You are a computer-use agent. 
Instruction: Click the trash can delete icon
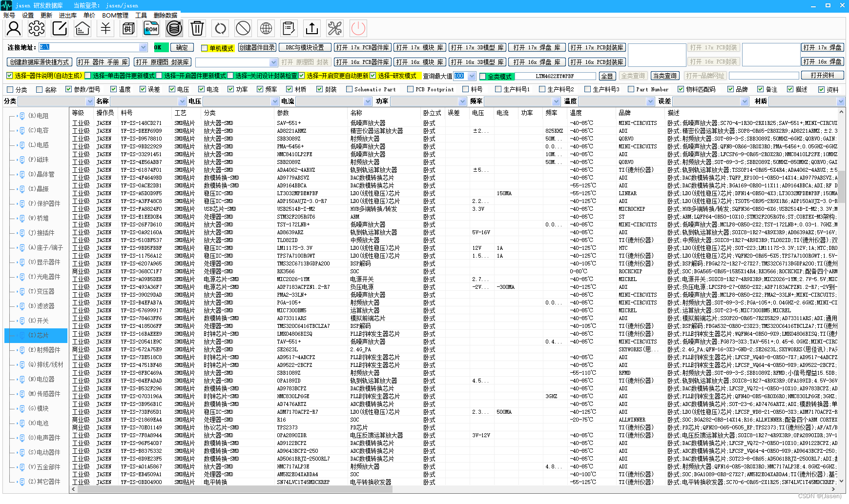197,28
